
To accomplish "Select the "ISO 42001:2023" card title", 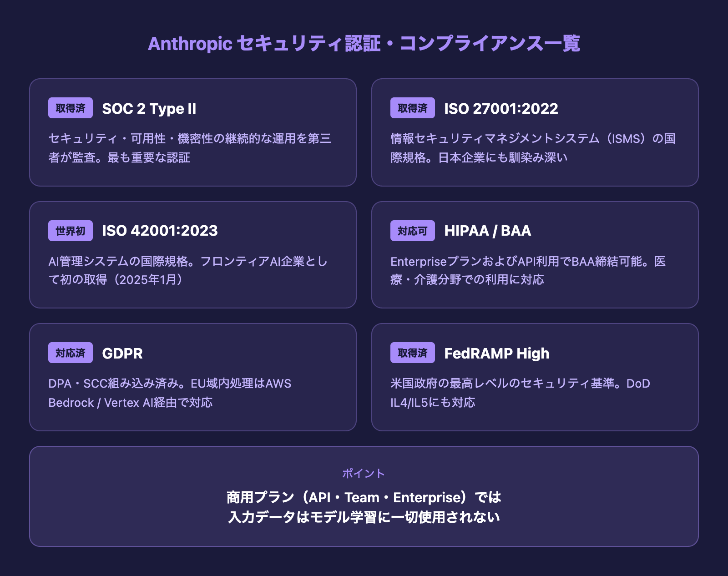I will click(x=160, y=231).
